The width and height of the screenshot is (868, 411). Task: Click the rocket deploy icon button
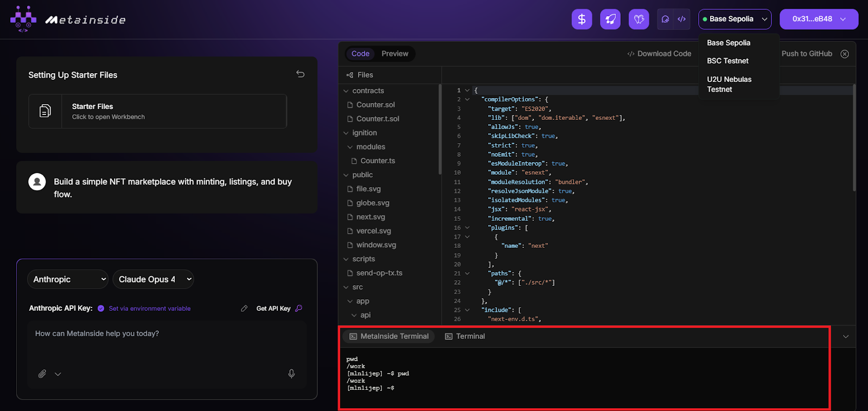tap(610, 20)
